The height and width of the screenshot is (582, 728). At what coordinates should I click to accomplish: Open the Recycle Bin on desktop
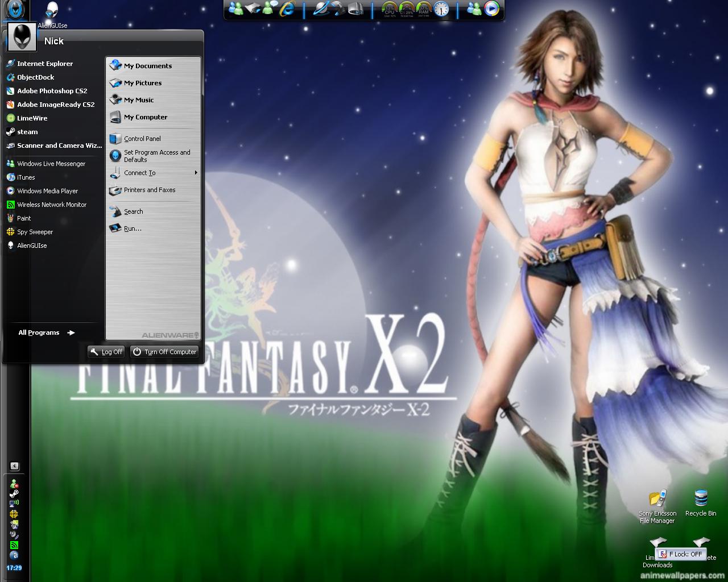pyautogui.click(x=701, y=504)
